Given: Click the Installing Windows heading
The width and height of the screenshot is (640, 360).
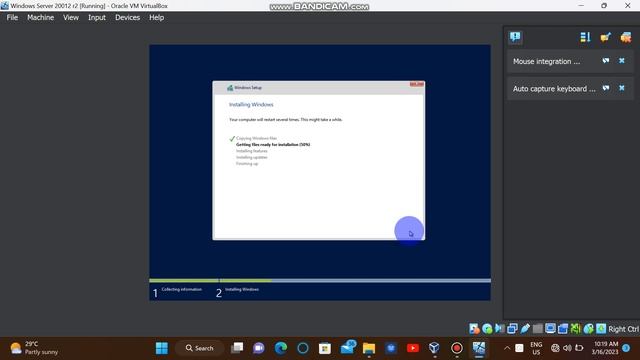Looking at the screenshot, I should [251, 104].
